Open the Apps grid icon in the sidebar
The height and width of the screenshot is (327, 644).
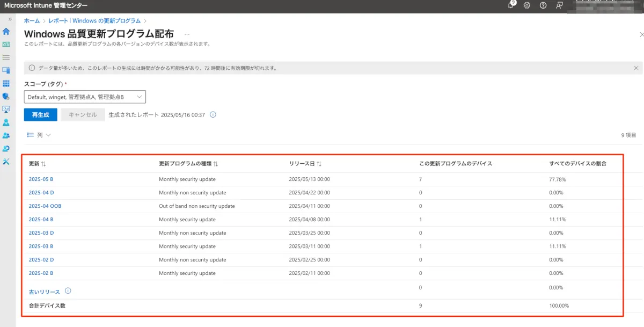point(6,83)
